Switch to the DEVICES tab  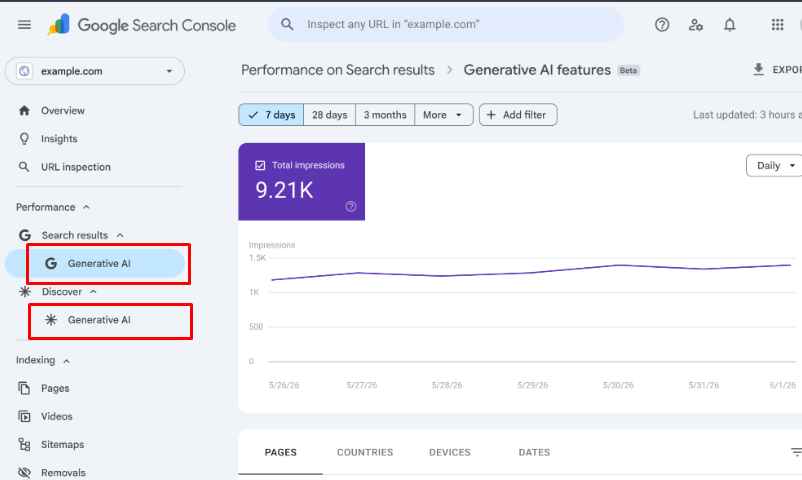[x=450, y=452]
